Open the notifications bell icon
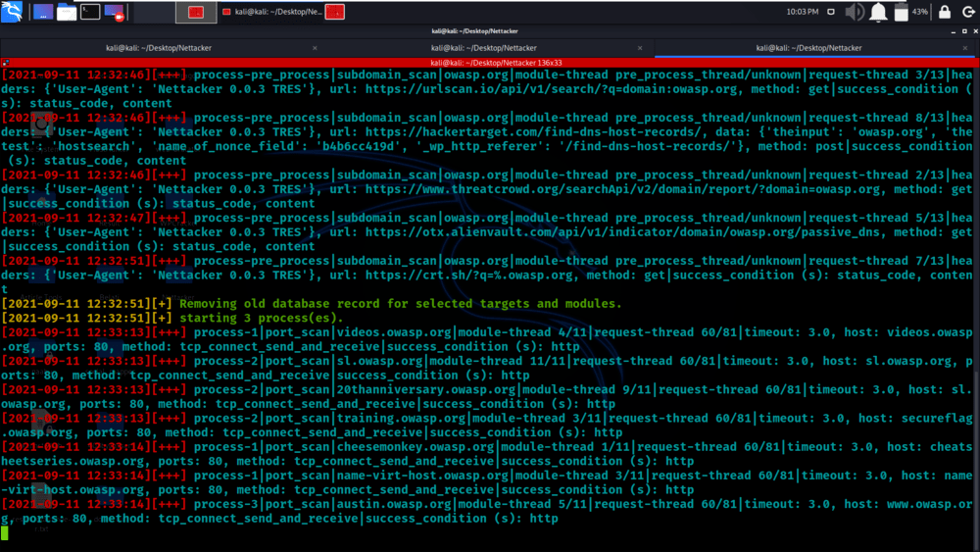980x552 pixels. point(878,12)
